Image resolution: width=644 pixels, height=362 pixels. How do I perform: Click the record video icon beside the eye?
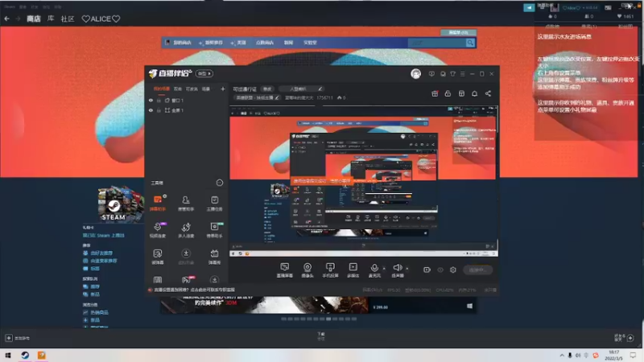pyautogui.click(x=427, y=269)
